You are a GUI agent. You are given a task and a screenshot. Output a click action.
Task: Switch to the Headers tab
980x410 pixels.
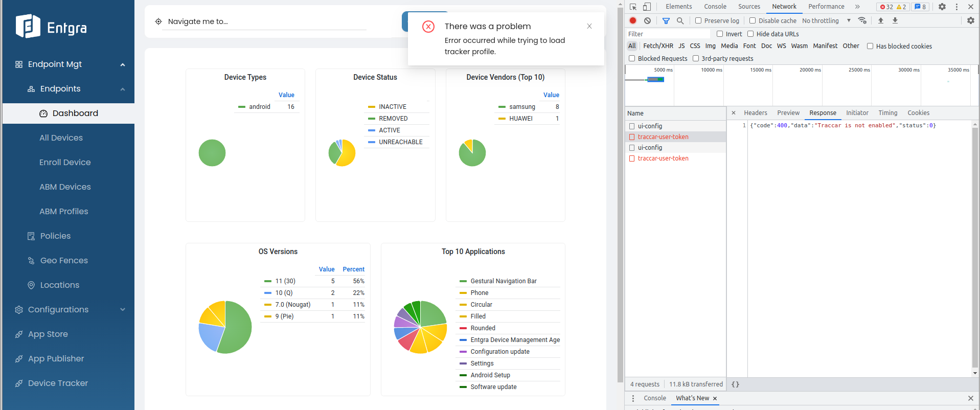coord(755,113)
